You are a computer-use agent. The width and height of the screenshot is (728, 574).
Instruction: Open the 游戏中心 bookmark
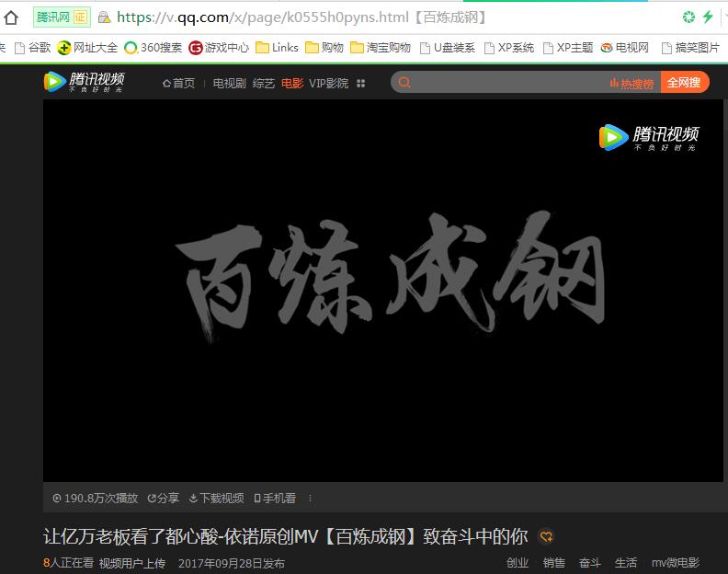(x=219, y=48)
